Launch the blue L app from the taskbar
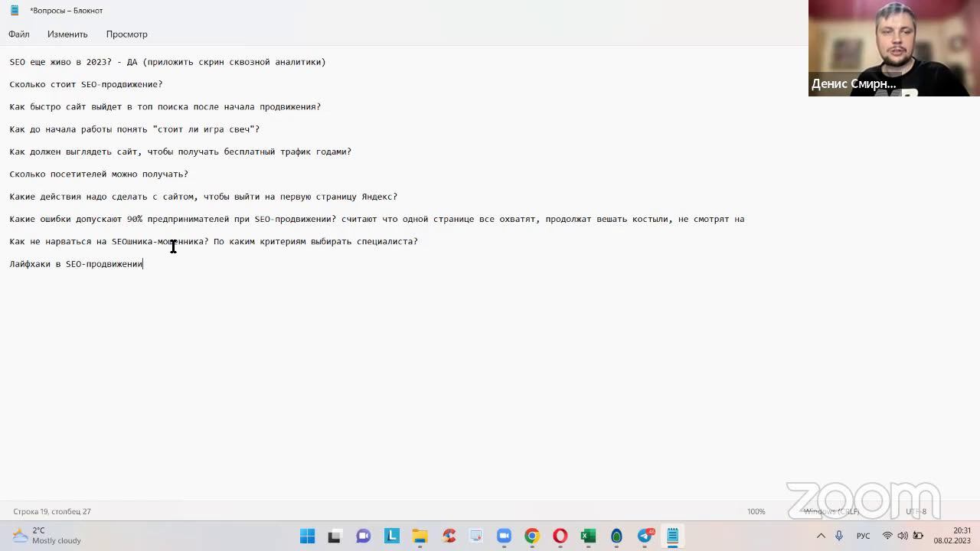 [x=391, y=536]
